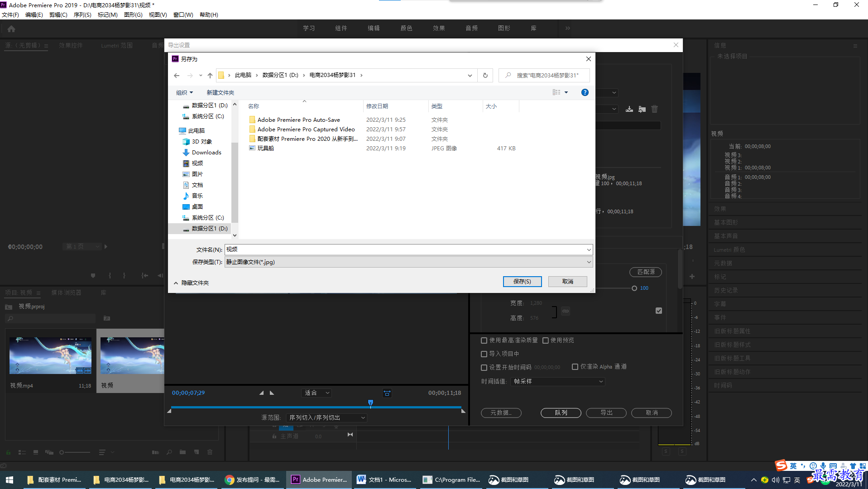This screenshot has height=489, width=868.
Task: Open the 时间插值 帧采样 dropdown
Action: tap(558, 382)
